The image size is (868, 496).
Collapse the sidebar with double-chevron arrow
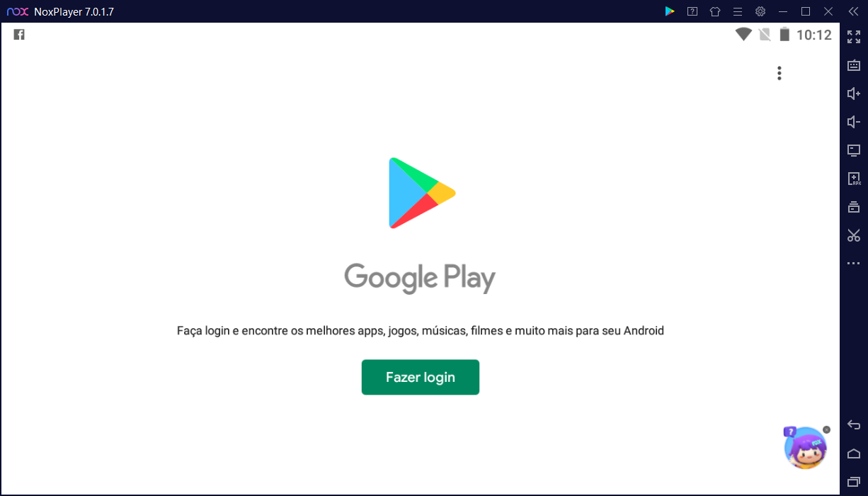pyautogui.click(x=854, y=11)
